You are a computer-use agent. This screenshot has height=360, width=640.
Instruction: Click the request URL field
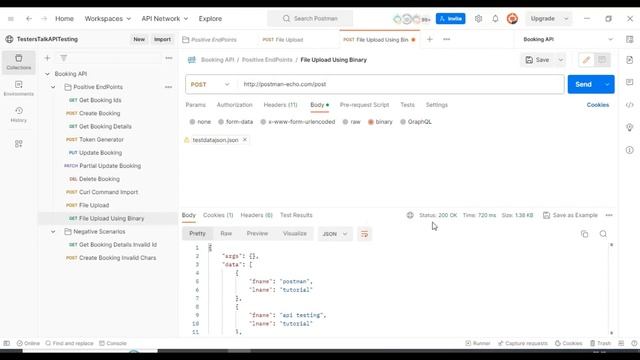(x=401, y=84)
